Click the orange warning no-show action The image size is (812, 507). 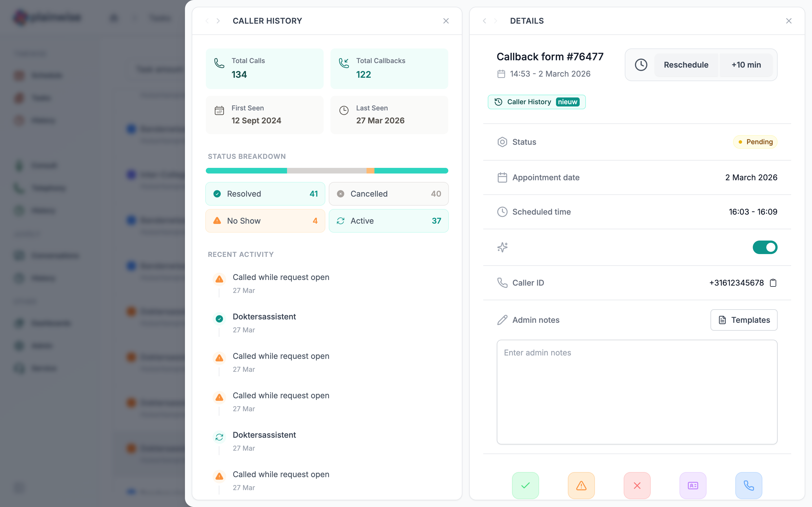click(581, 485)
